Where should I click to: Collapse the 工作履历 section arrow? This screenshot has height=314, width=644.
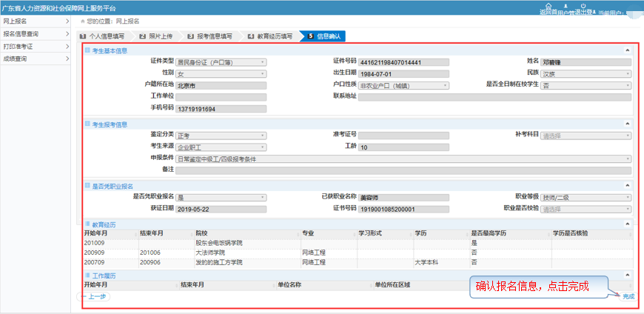[x=627, y=275]
